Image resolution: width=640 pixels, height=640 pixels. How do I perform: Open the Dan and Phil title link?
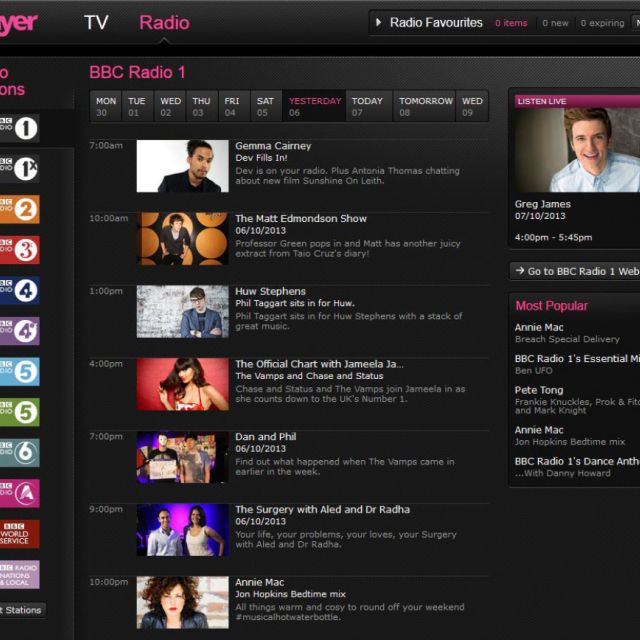(x=266, y=437)
